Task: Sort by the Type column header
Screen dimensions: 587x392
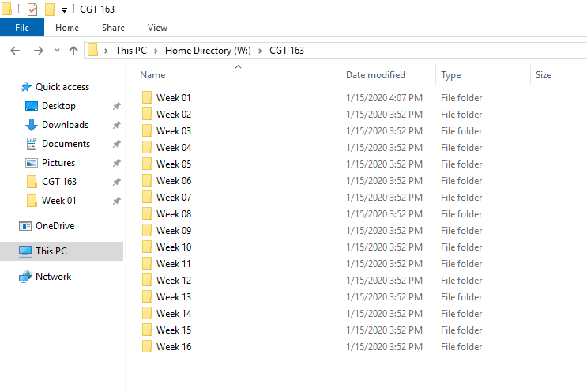Action: tap(451, 75)
